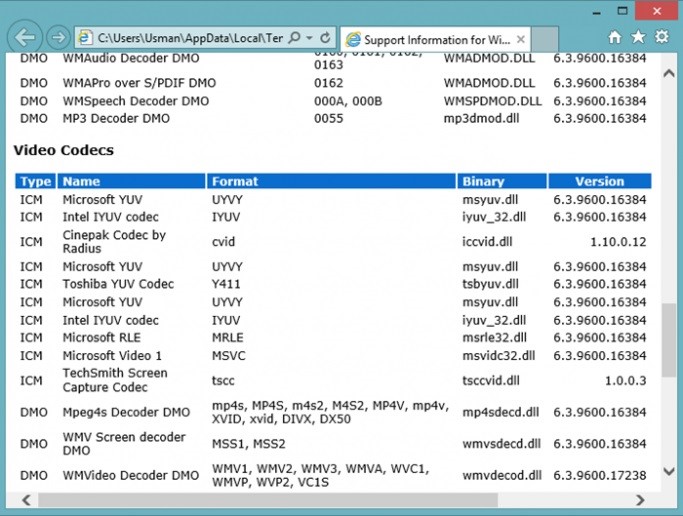Click the Video Codecs heading
683x516 pixels.
pyautogui.click(x=64, y=150)
